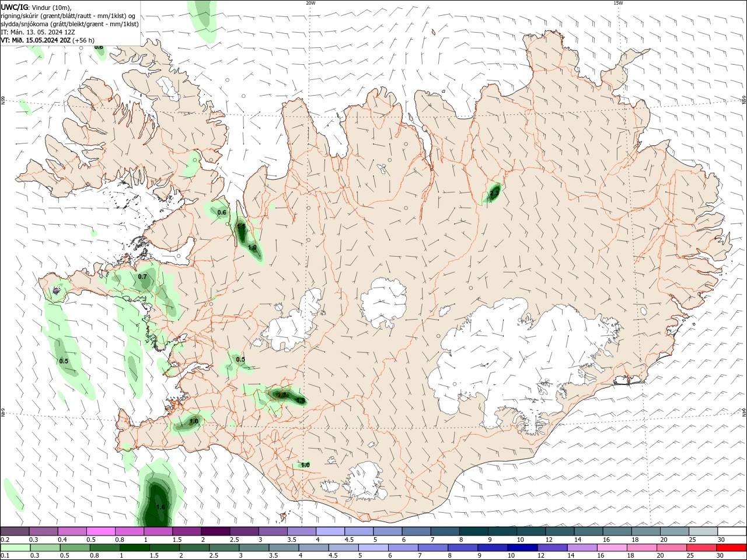
Task: Click the inland '0.5' value southwest of Langjökull
Action: [240, 359]
